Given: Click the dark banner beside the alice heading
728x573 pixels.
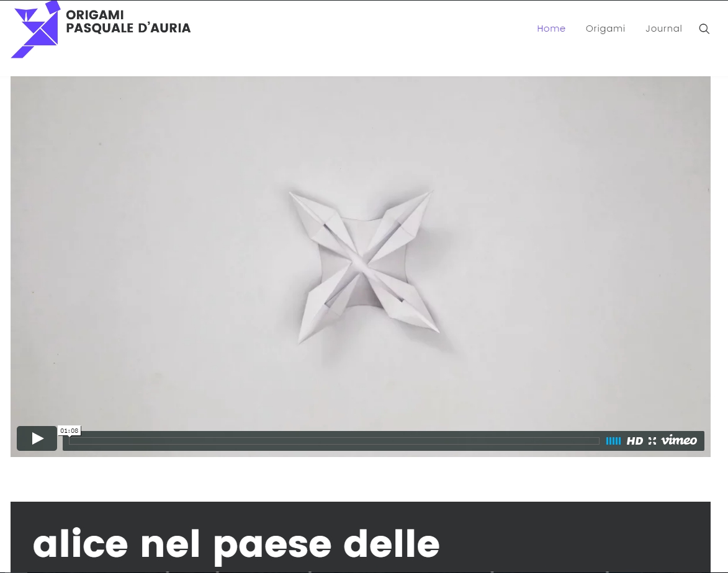Looking at the screenshot, I should coord(576,537).
